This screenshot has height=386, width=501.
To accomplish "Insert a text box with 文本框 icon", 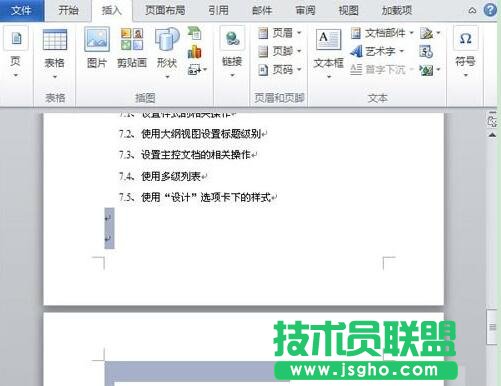I will 328,40.
